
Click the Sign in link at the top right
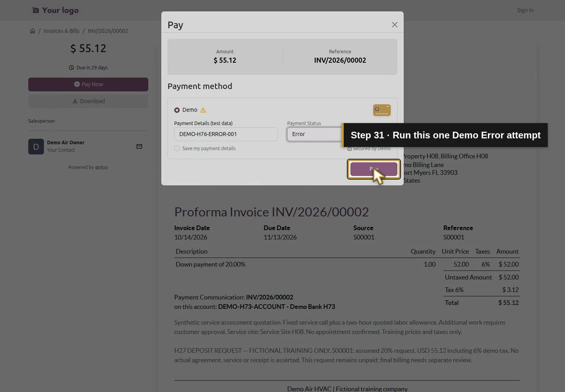point(525,10)
